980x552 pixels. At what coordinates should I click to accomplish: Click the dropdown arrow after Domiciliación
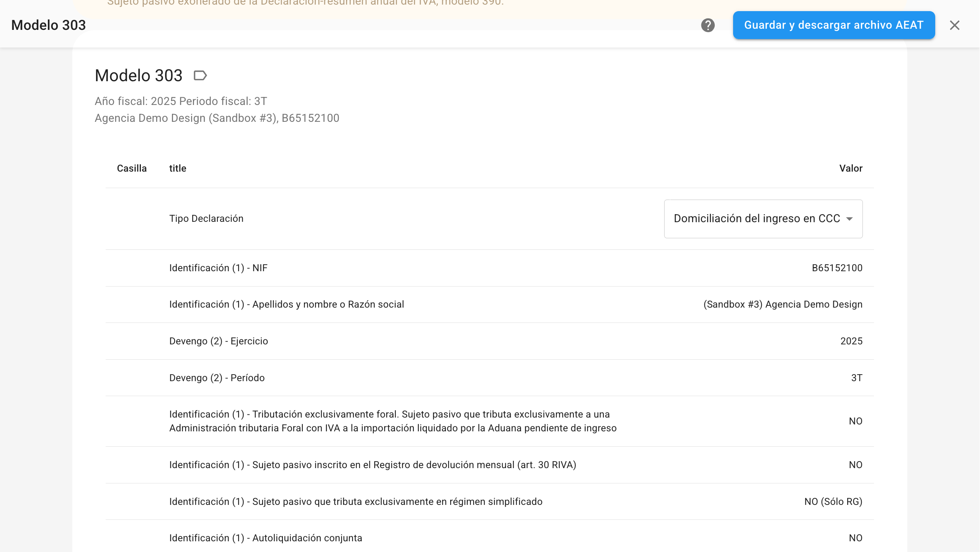click(x=849, y=219)
